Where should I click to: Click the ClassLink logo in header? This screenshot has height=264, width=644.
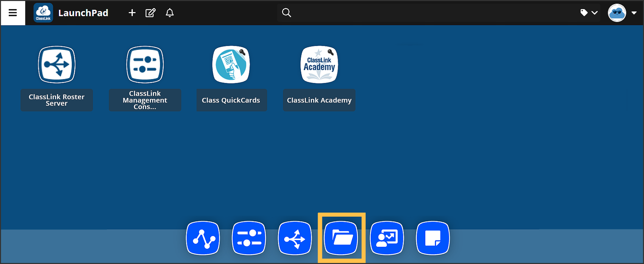(x=43, y=13)
